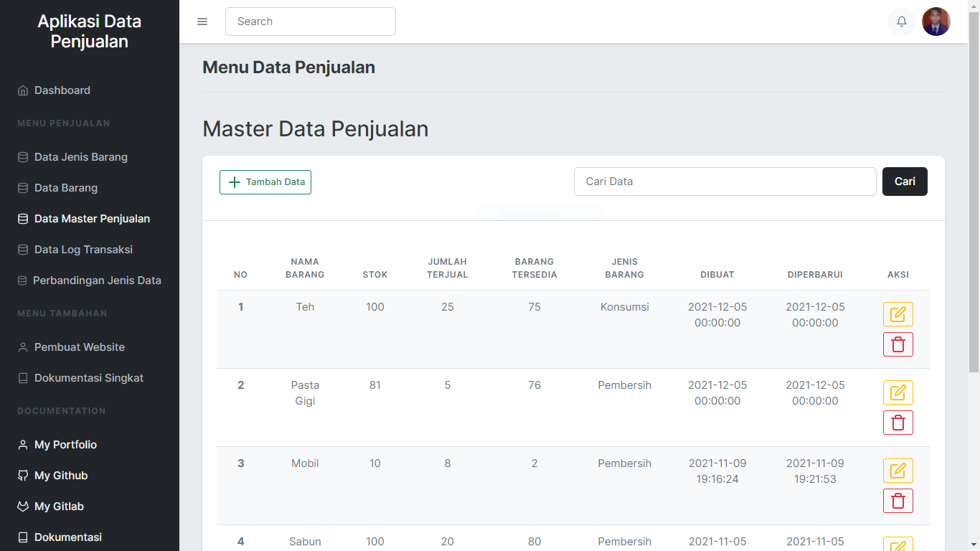This screenshot has height=551, width=980.
Task: Click the Mobil cell
Action: click(x=305, y=463)
